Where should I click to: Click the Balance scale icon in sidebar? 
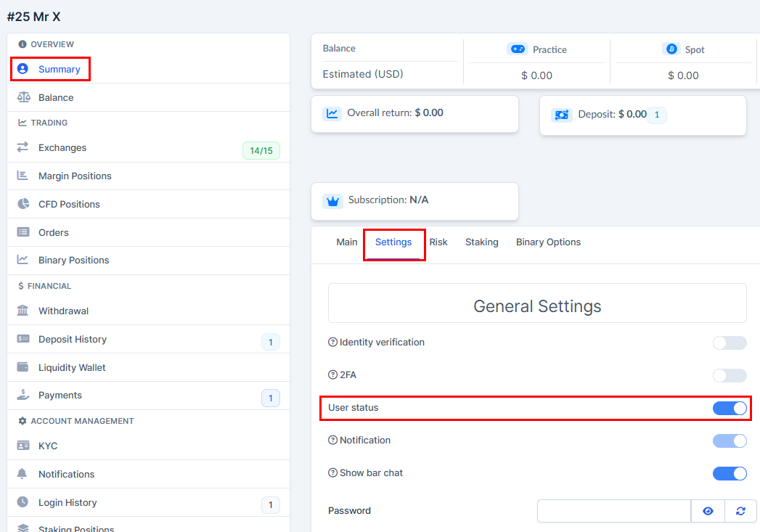pos(23,97)
